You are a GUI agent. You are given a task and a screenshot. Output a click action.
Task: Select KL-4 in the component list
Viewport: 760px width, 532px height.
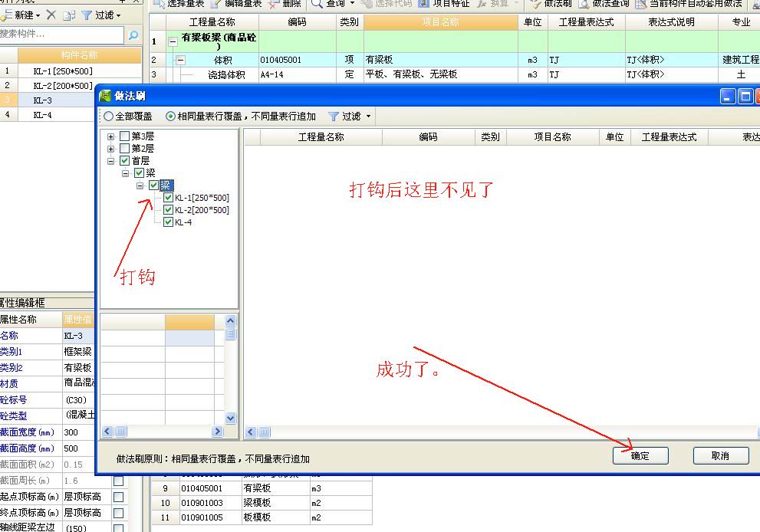56,115
